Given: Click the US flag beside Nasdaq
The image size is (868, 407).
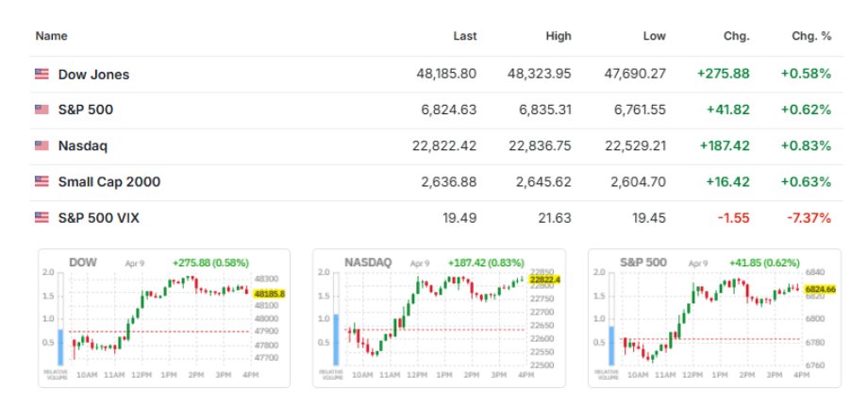Looking at the screenshot, I should pos(42,145).
